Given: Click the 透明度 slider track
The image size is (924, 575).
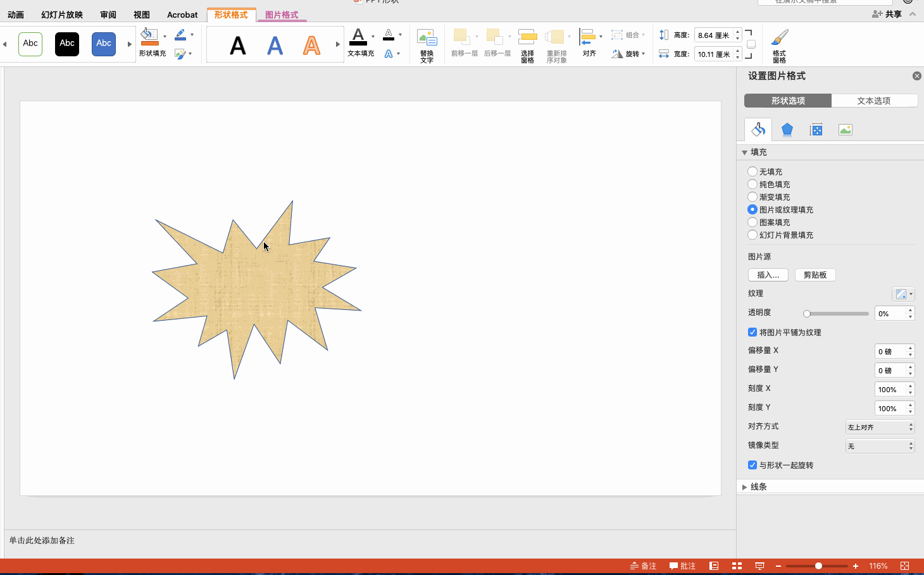Looking at the screenshot, I should tap(837, 314).
